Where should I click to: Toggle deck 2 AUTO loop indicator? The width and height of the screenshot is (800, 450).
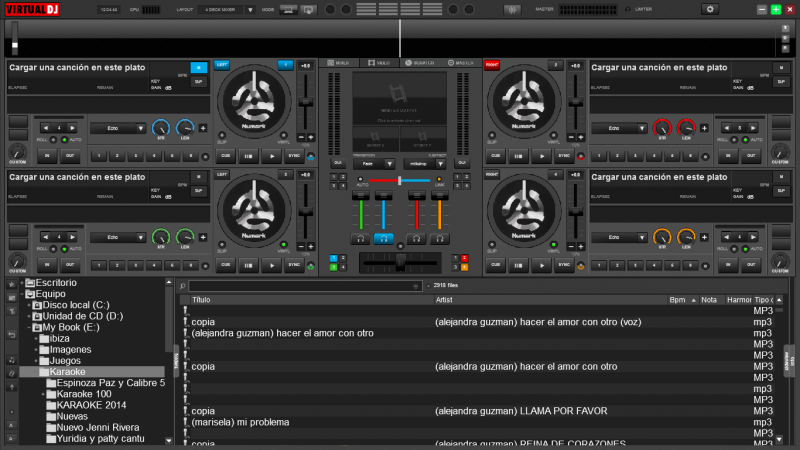click(x=745, y=139)
